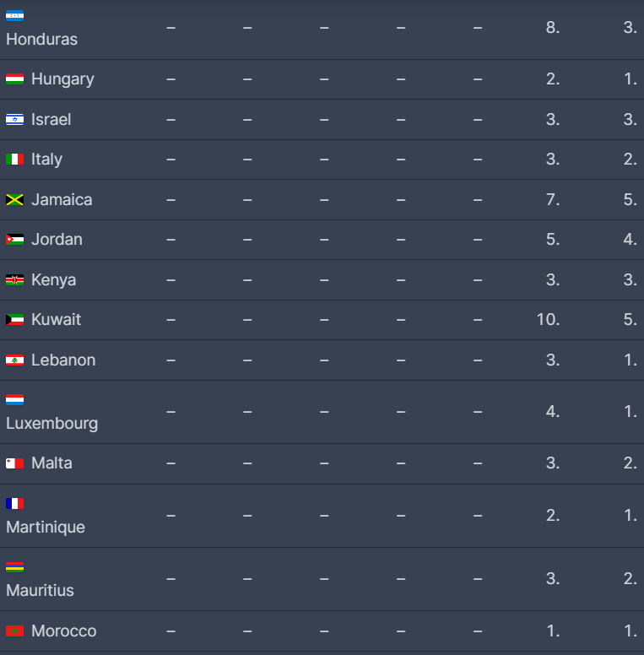Viewport: 644px width, 655px height.
Task: Click the Kuwait flag icon
Action: click(14, 320)
